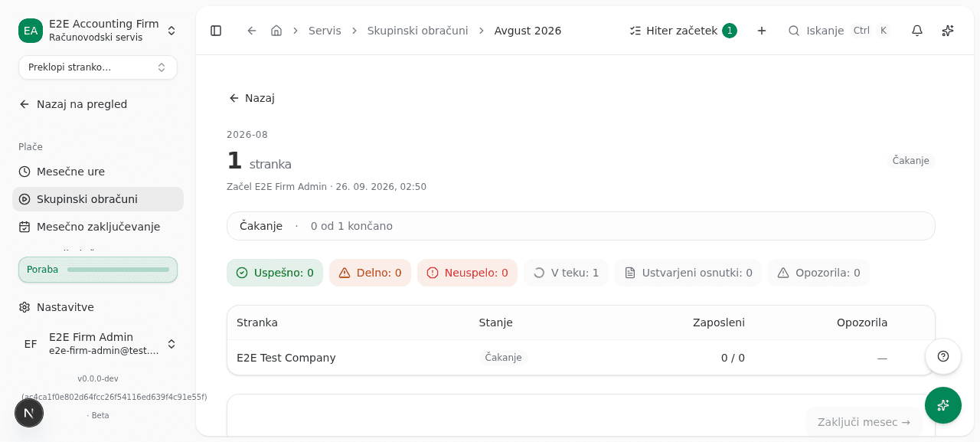Click the E2E Test Company row
980x442 pixels.
[x=581, y=358]
